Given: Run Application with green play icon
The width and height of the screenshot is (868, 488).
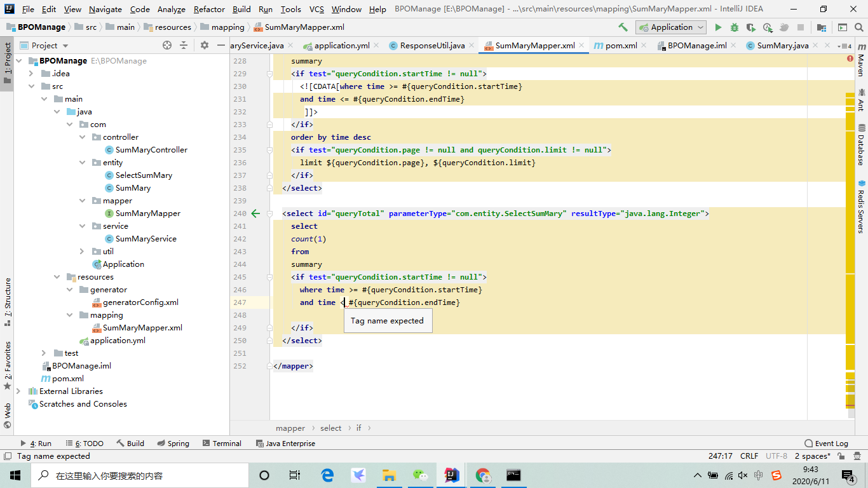Looking at the screenshot, I should coord(718,27).
